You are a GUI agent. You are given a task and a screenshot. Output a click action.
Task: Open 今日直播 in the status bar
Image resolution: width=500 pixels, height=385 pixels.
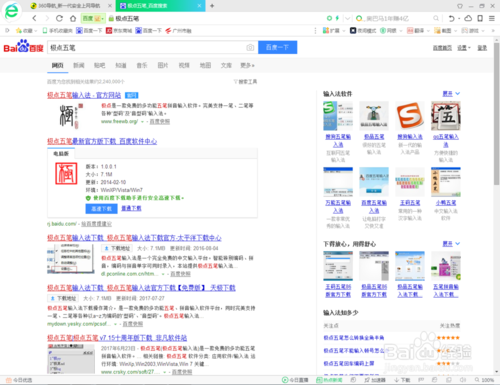point(295,380)
